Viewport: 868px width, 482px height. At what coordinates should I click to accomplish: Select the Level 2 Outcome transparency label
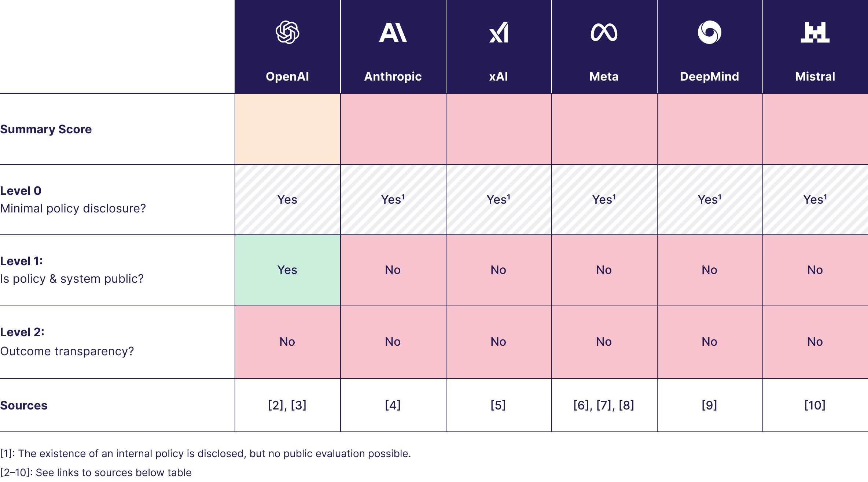(x=67, y=341)
